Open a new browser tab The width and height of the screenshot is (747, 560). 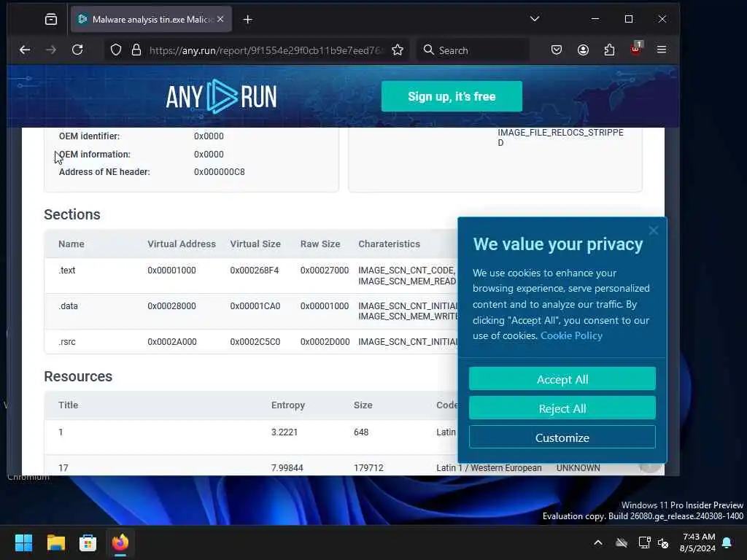click(248, 20)
